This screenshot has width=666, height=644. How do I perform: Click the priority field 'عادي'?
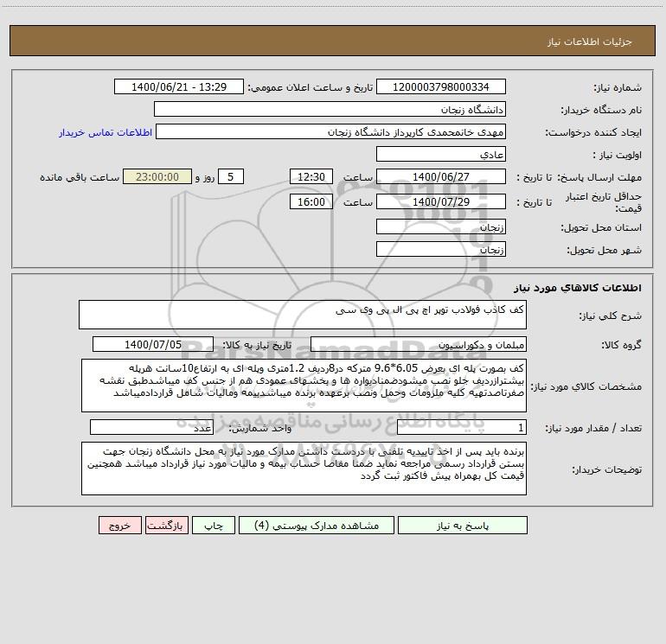[441, 154]
